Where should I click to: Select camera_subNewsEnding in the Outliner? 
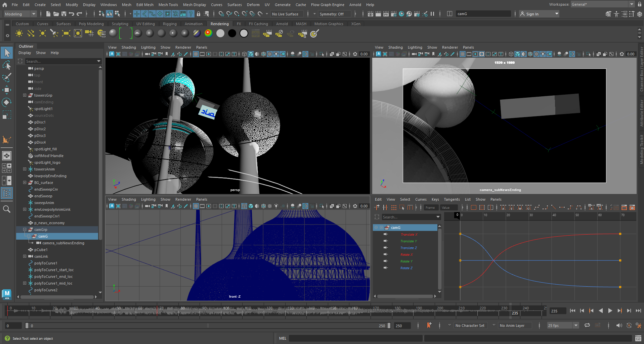pyautogui.click(x=63, y=243)
